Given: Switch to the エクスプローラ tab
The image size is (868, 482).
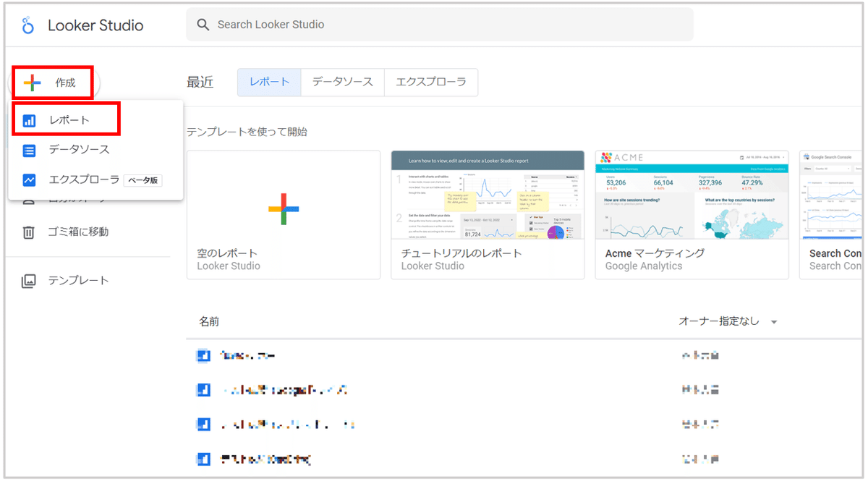Looking at the screenshot, I should click(430, 82).
